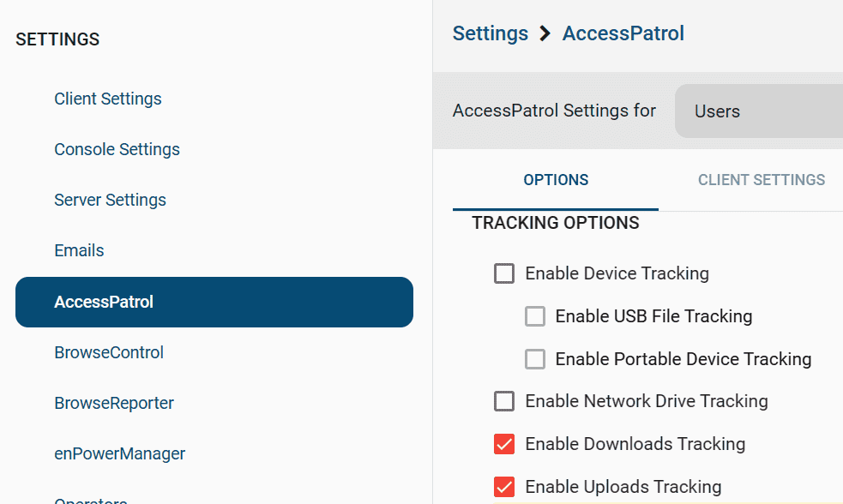Viewport: 843px width, 504px height.
Task: Uncheck Enable Downloads Tracking
Action: 504,444
